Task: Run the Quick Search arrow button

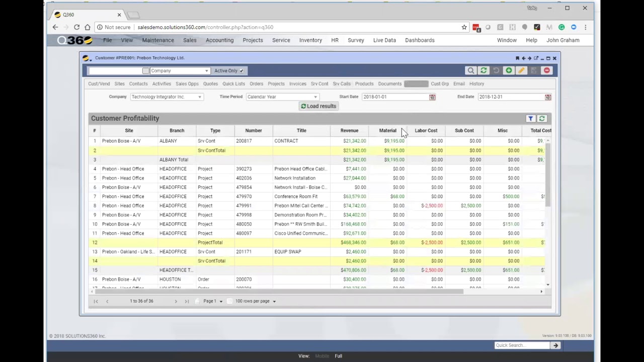Action: click(555, 345)
